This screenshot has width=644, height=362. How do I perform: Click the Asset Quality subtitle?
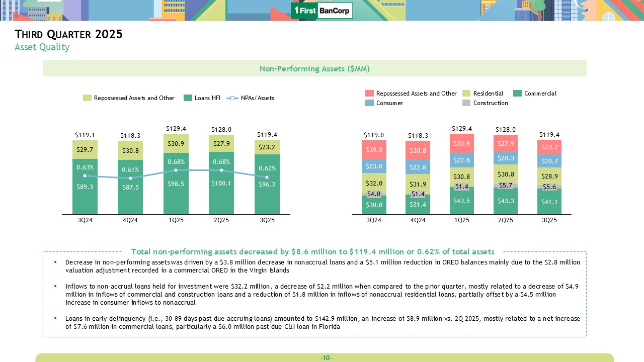point(42,47)
